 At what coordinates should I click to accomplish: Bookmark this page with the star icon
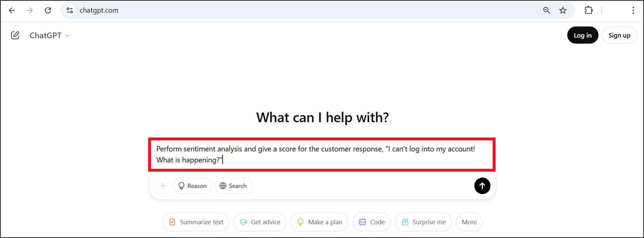(x=563, y=10)
